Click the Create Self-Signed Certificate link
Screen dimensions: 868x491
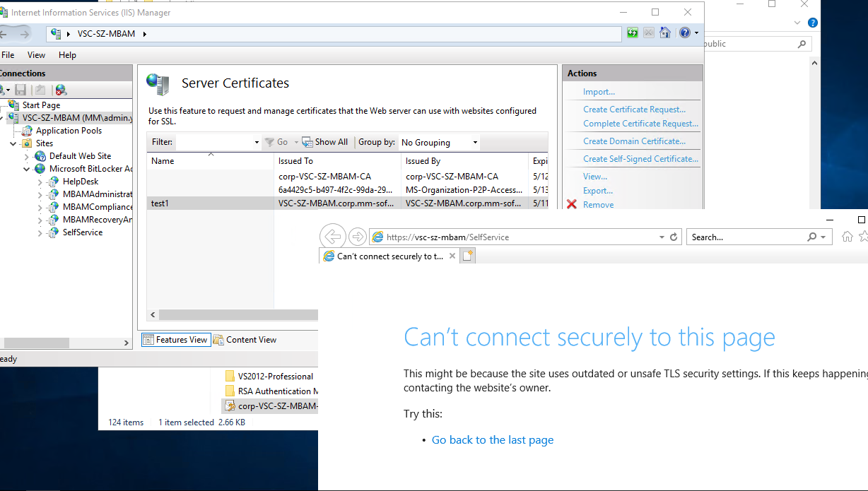[x=640, y=158]
